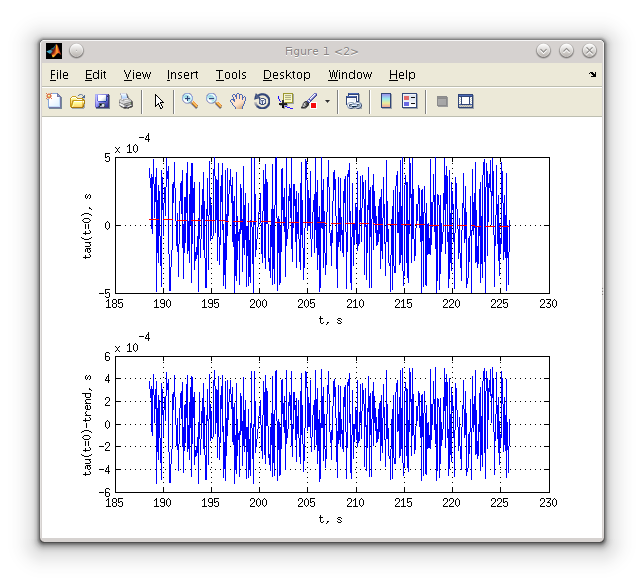644x582 pixels.
Task: Save the figure using the floppy disk icon
Action: pos(101,101)
